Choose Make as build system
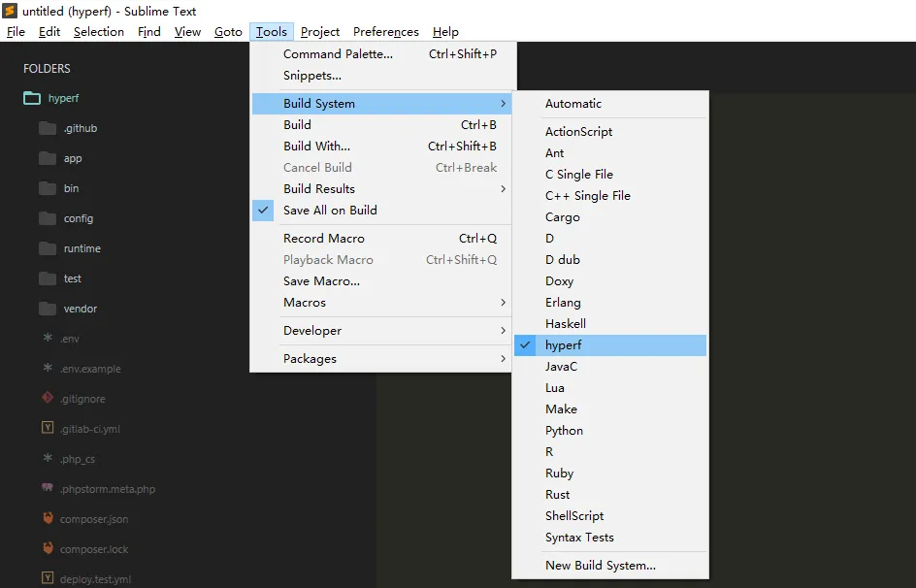916x588 pixels. pos(610,408)
